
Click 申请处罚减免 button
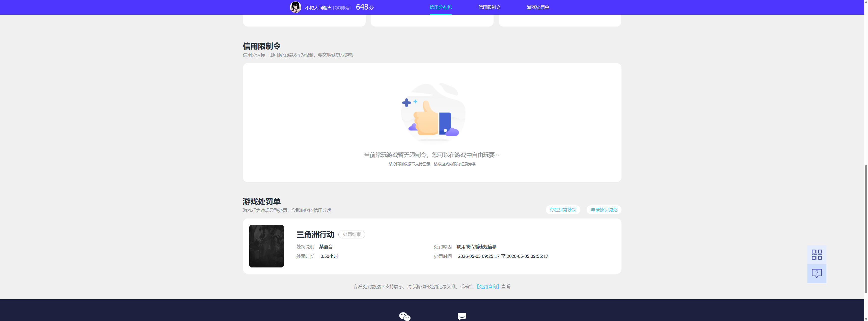604,210
